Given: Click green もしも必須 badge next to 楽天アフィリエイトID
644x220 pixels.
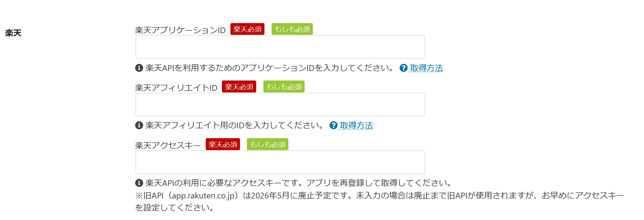Looking at the screenshot, I should coord(284,87).
